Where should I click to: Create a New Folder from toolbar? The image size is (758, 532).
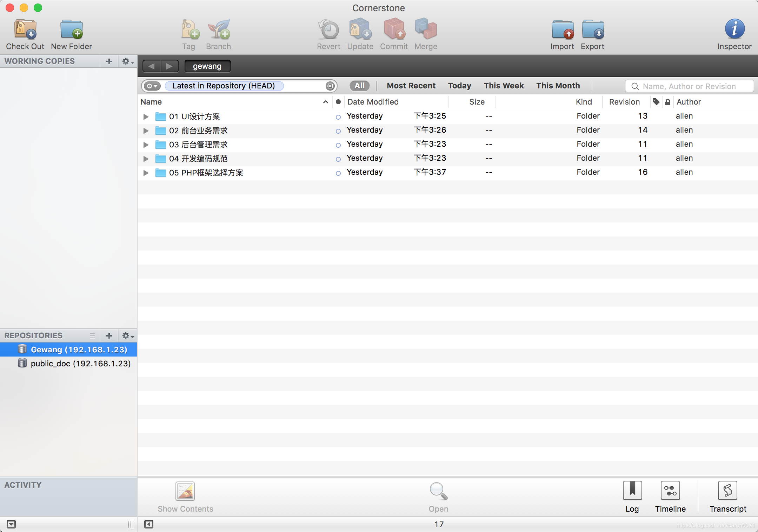pyautogui.click(x=72, y=29)
